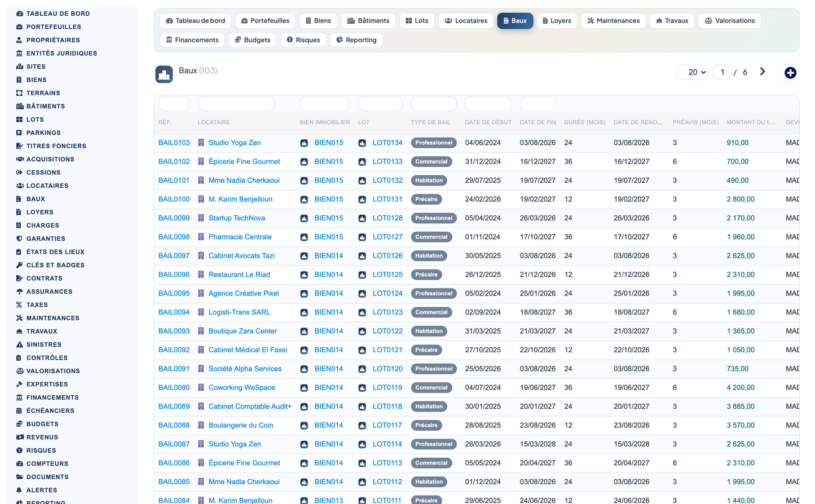The image size is (815, 504).
Task: Open tenant Épicerie Fine Gourmet in BAIL0102 row
Action: 244,162
